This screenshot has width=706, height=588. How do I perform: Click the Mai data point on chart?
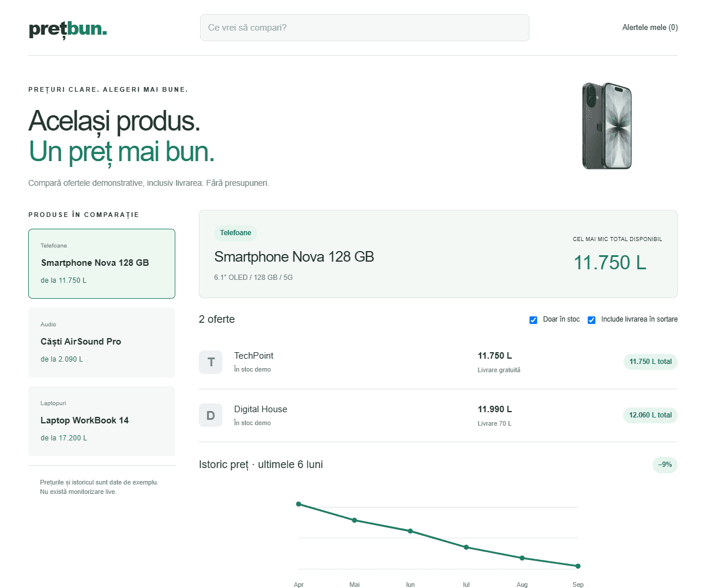[354, 520]
